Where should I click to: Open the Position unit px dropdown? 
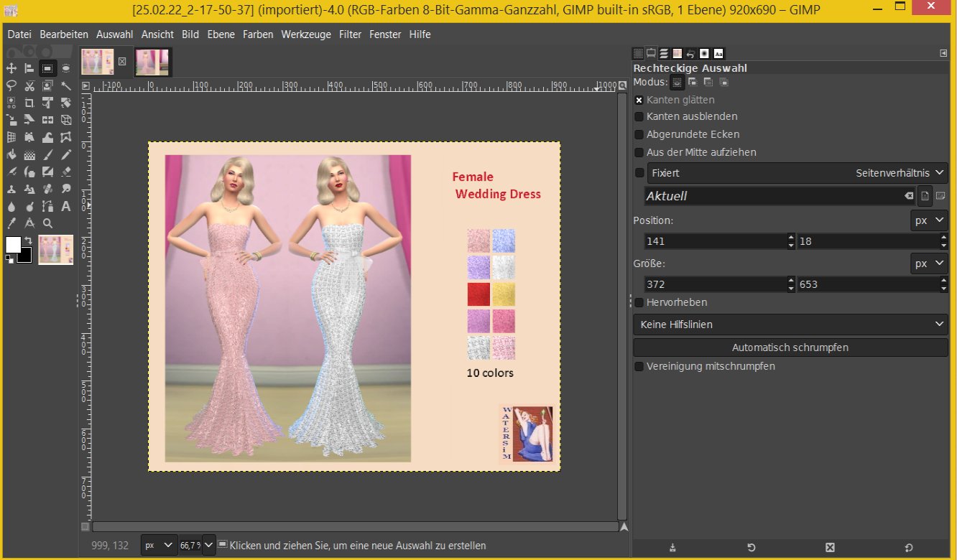(x=929, y=220)
